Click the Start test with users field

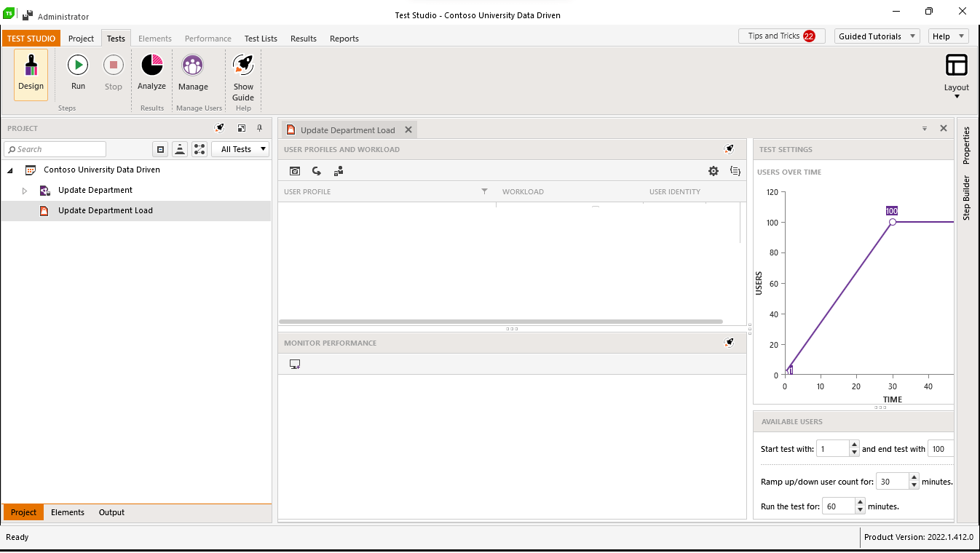833,449
